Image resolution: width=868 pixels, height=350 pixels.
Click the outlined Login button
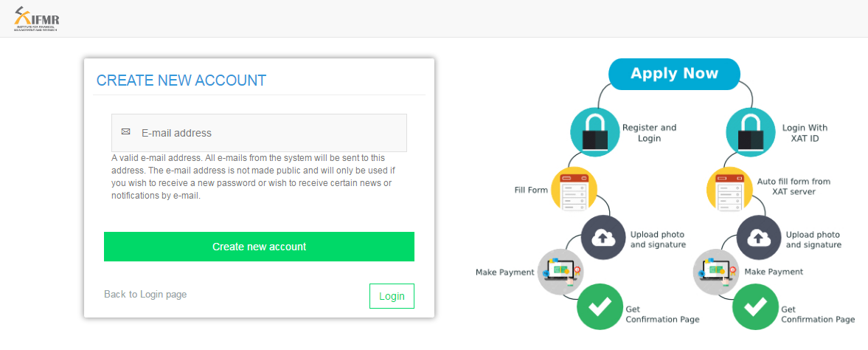[392, 296]
